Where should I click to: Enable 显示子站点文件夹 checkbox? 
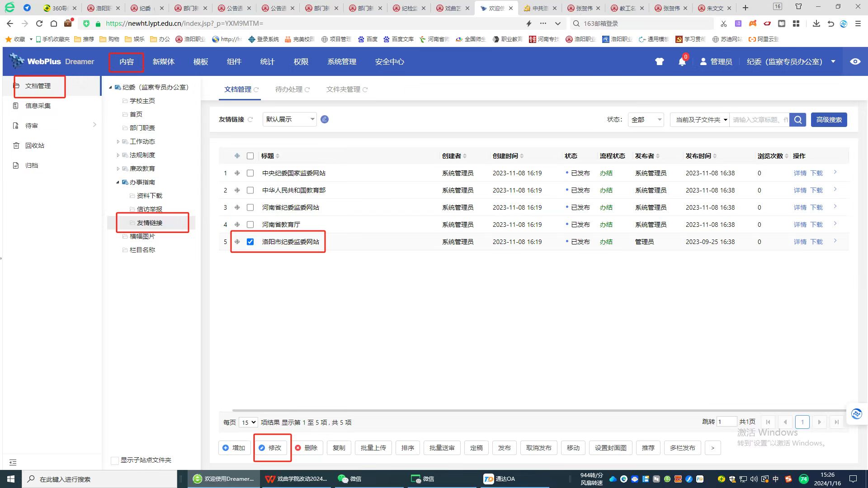click(x=115, y=460)
